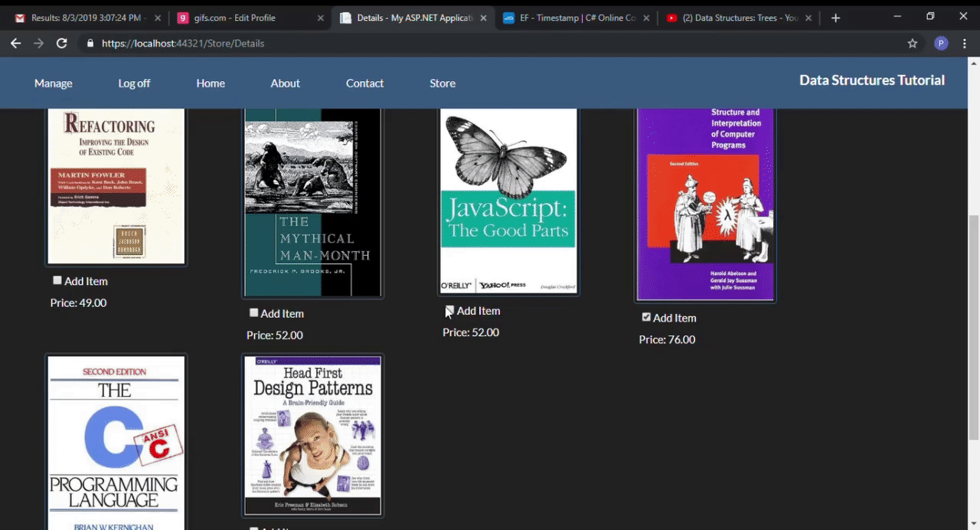Screen dimensions: 980x530
Task: Close the YouTube Data Structures tab
Action: click(x=810, y=18)
